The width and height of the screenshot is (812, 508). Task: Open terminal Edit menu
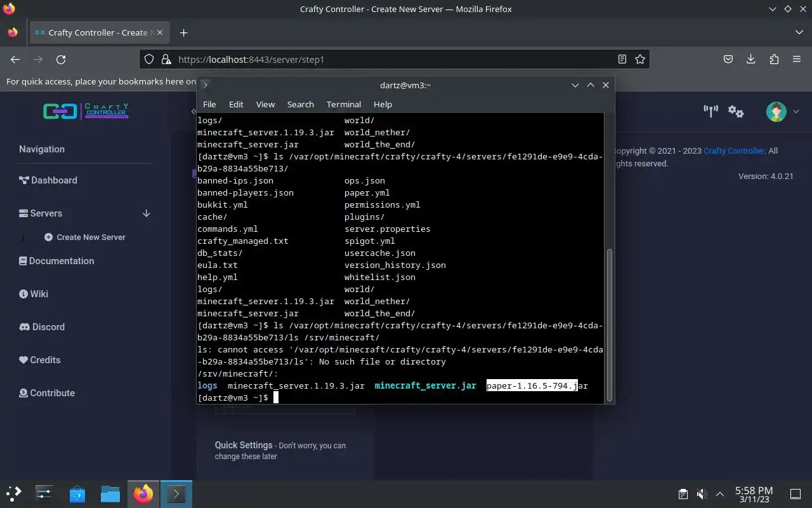pos(236,104)
